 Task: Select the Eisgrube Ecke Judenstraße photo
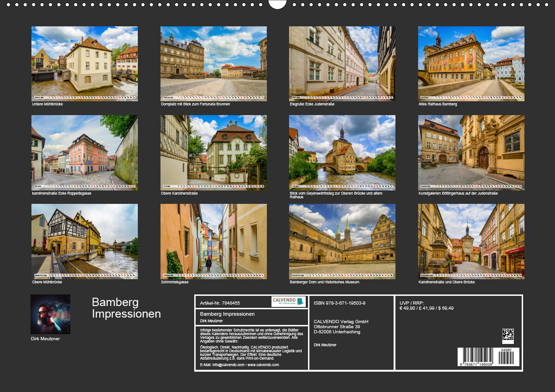point(342,64)
